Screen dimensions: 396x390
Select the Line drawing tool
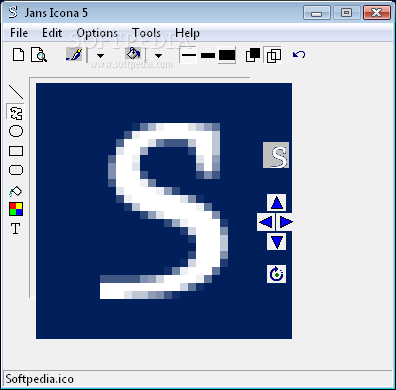tap(16, 92)
